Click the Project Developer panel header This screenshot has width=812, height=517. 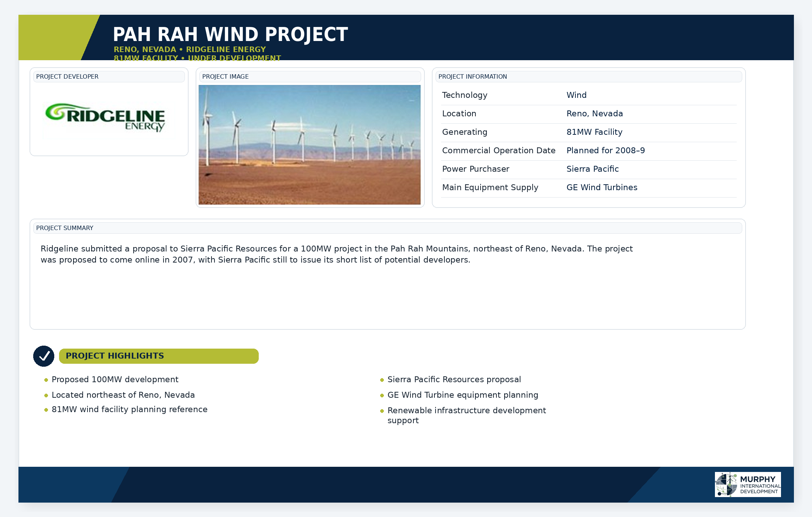(x=109, y=76)
